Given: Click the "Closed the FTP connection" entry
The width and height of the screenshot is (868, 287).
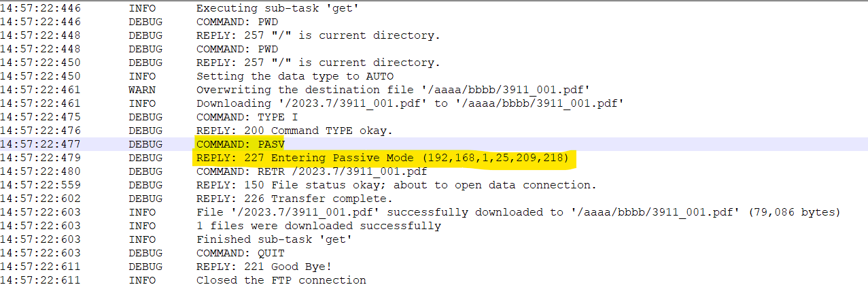Looking at the screenshot, I should [281, 280].
